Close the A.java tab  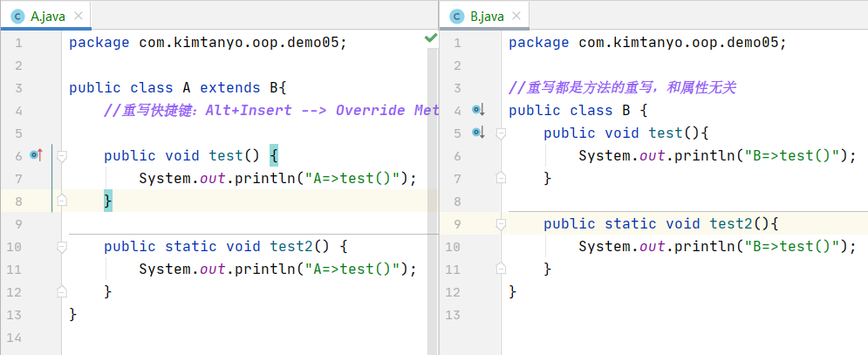click(79, 16)
